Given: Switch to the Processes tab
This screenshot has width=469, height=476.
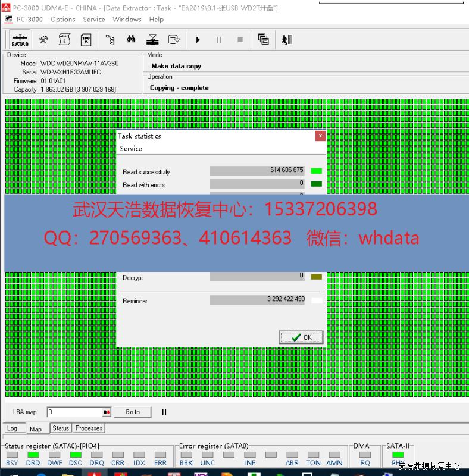Looking at the screenshot, I should pyautogui.click(x=89, y=428).
